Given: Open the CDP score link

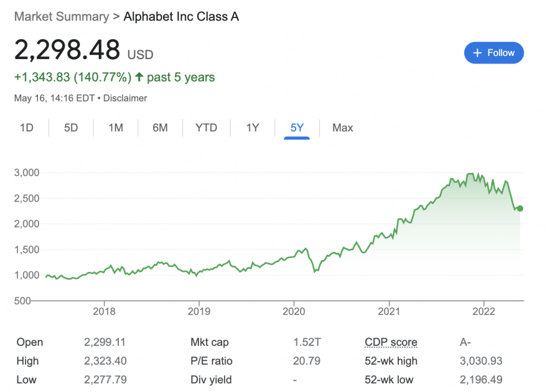Looking at the screenshot, I should coord(391,342).
